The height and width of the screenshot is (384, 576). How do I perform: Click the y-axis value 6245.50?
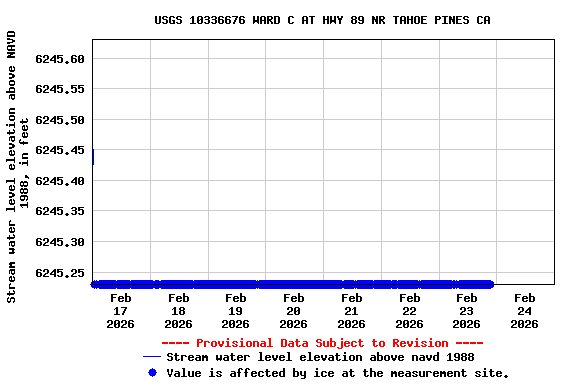tap(60, 120)
